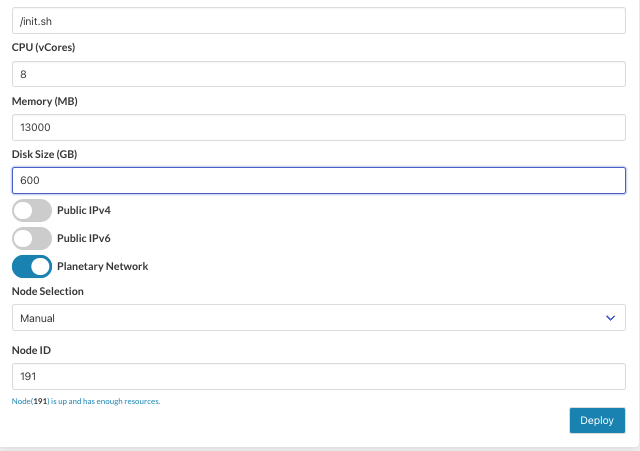Screen dimensions: 640x451
Task: Click the chevron arrow of Node Selection
Action: [610, 318]
